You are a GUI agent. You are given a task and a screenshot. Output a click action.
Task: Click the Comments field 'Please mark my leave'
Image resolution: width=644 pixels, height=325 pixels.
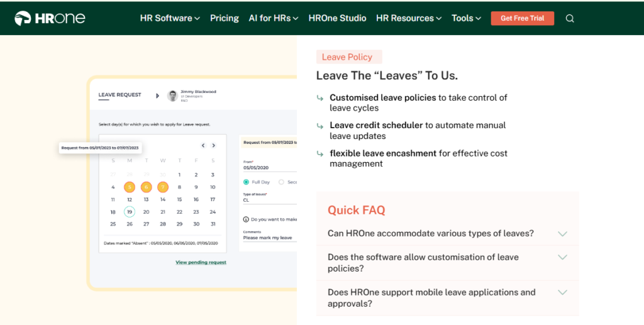(270, 238)
